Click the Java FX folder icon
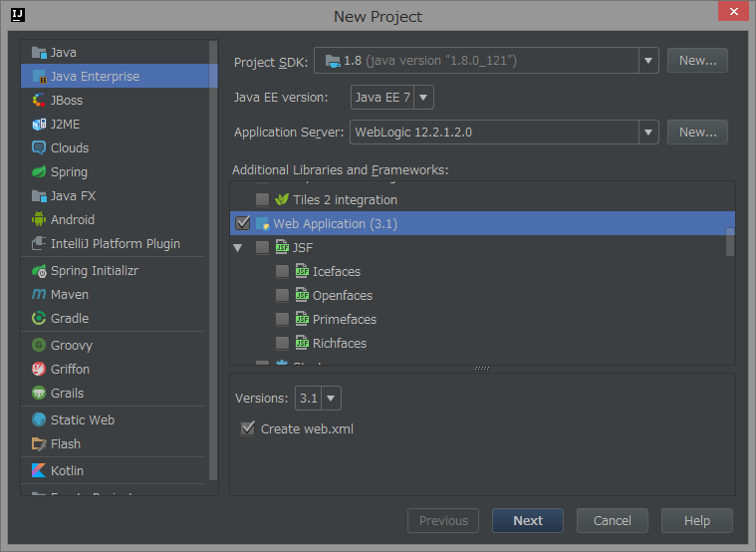756x552 pixels. pyautogui.click(x=39, y=195)
